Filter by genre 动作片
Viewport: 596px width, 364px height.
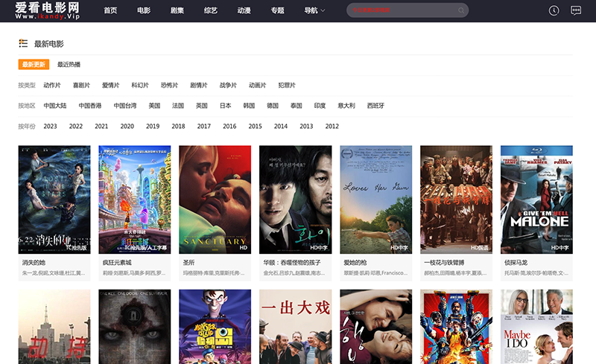(x=52, y=85)
